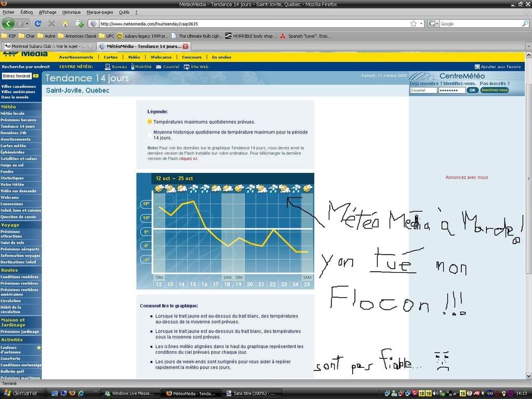532x399 pixels.
Task: Open search engine Google dropdown
Action: (433, 24)
